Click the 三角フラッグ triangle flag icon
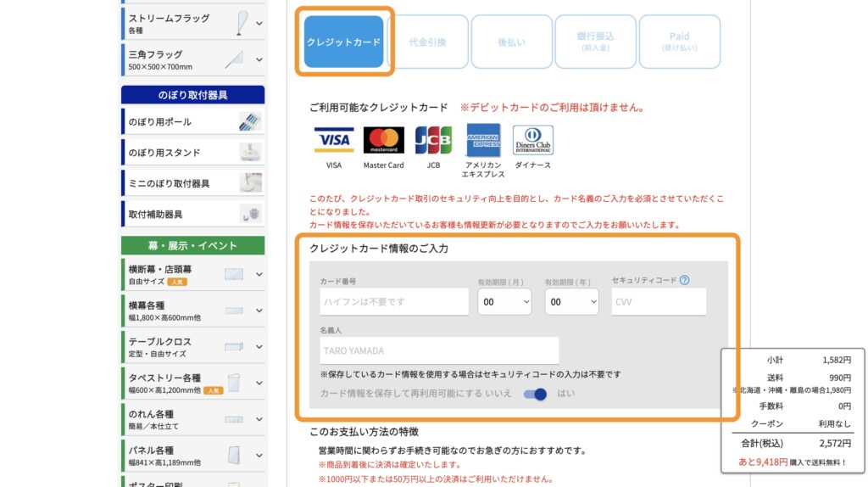Viewport: 868px width, 487px height. (x=235, y=59)
